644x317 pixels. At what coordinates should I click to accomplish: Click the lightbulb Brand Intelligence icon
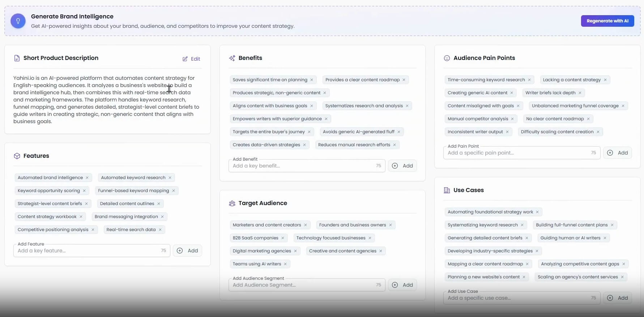[18, 21]
